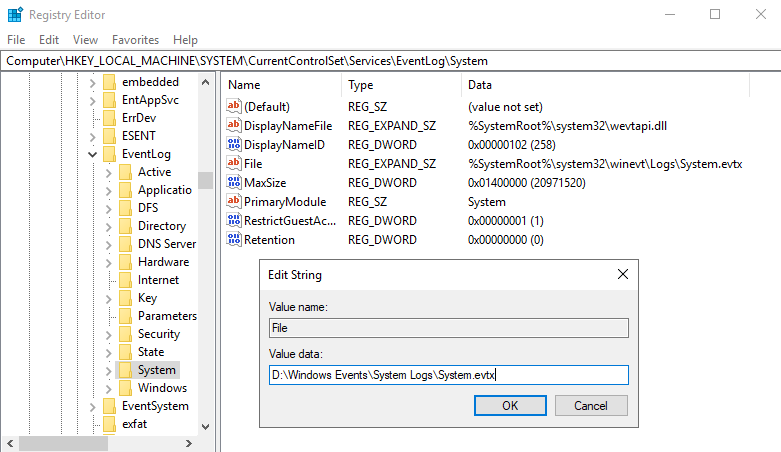Click the PrimaryModule string icon
The width and height of the screenshot is (781, 452).
(x=234, y=201)
